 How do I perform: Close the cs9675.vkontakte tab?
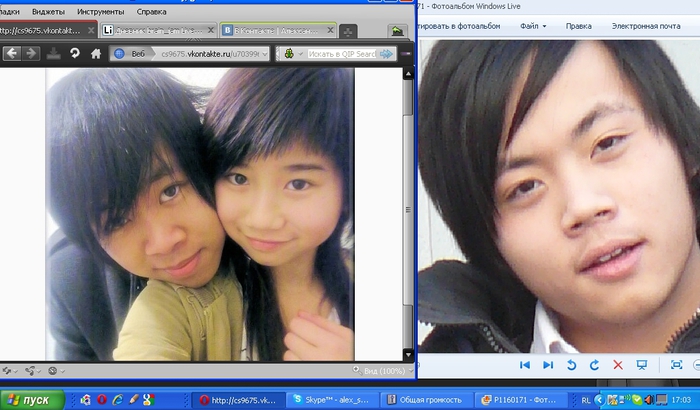point(91,30)
